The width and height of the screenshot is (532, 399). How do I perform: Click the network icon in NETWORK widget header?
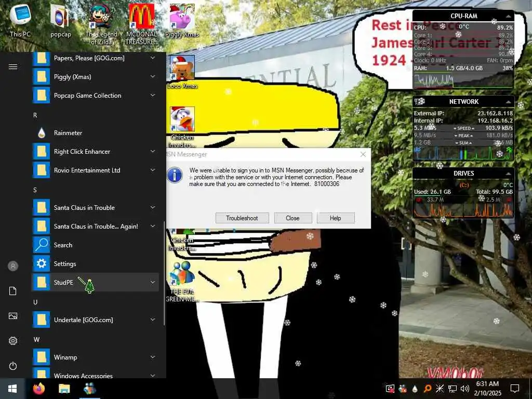coord(419,101)
